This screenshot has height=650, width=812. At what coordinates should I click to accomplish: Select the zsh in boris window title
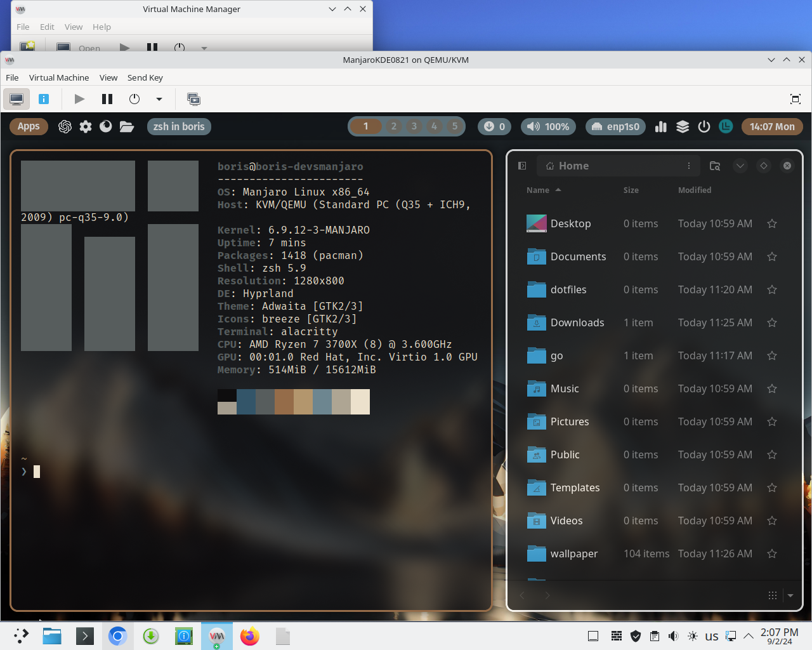pos(179,126)
